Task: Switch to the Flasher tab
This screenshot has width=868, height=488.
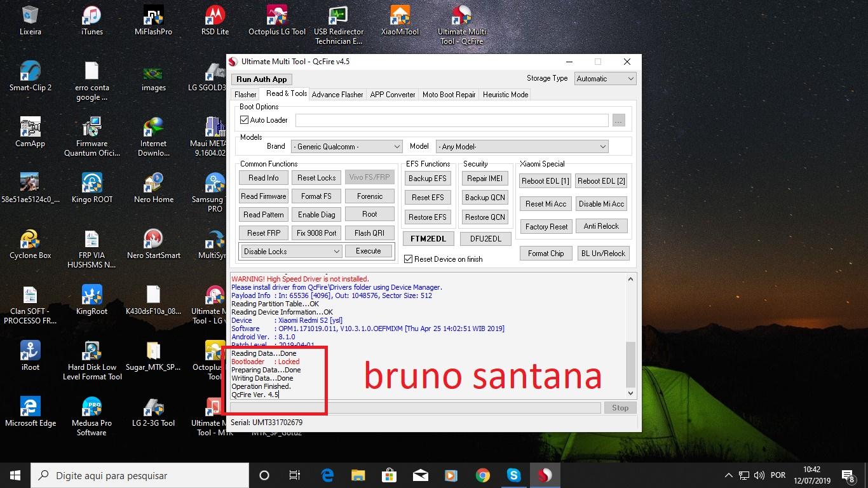Action: click(x=245, y=95)
